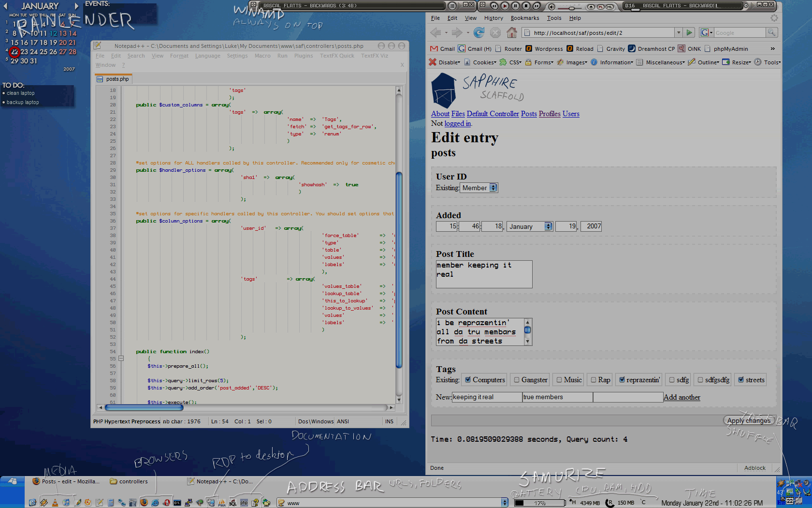Open Wordpress bookmark
812x508 pixels.
[544, 49]
